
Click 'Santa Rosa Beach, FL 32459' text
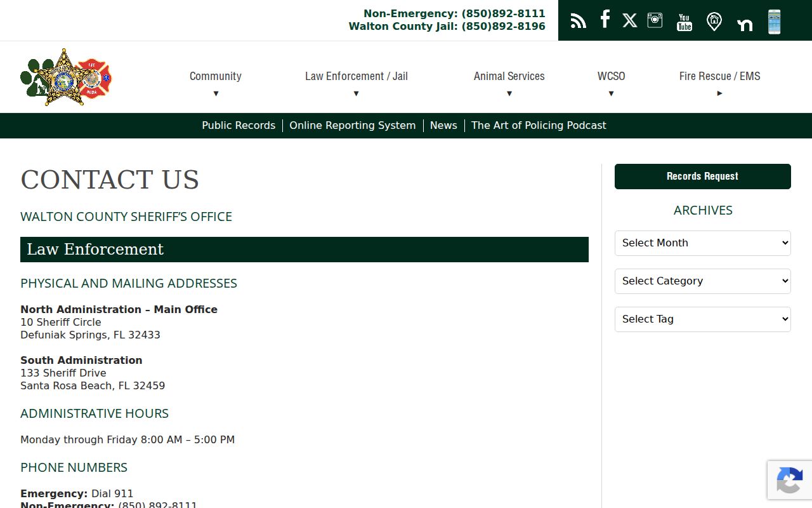coord(93,385)
